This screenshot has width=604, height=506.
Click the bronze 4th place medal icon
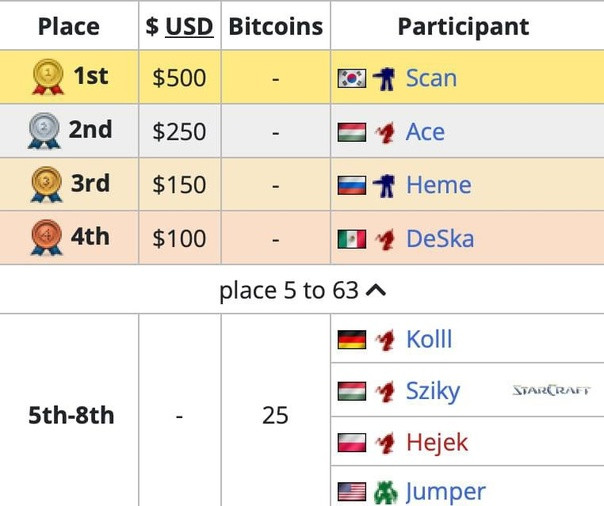tap(46, 238)
